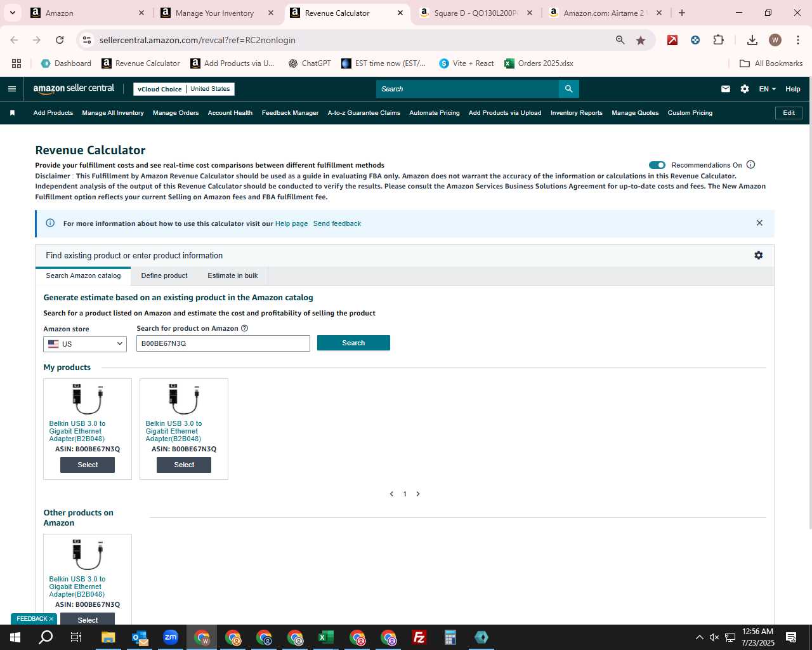
Task: Switch to Search Amazon catalog tab
Action: pos(83,275)
